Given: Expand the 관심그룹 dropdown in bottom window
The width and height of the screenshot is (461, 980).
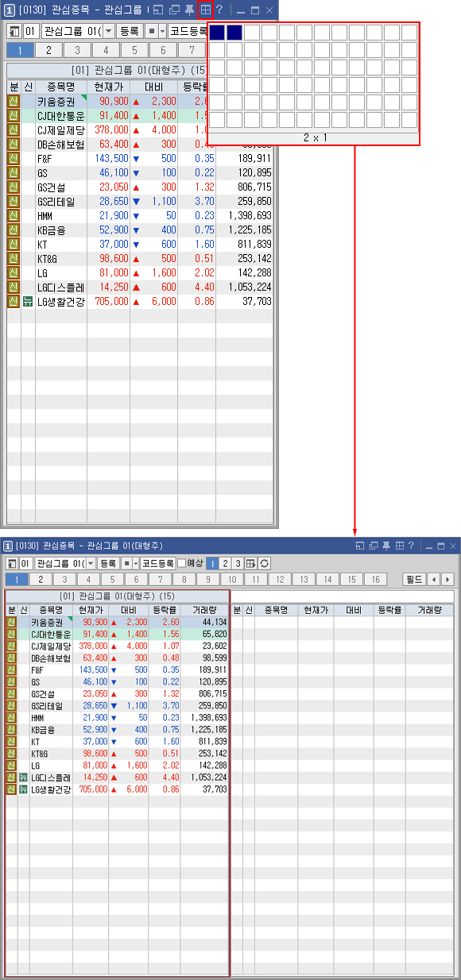Looking at the screenshot, I should [91, 563].
